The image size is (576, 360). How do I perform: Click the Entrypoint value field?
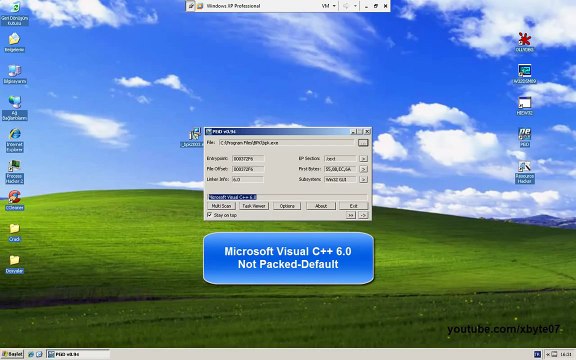248,159
